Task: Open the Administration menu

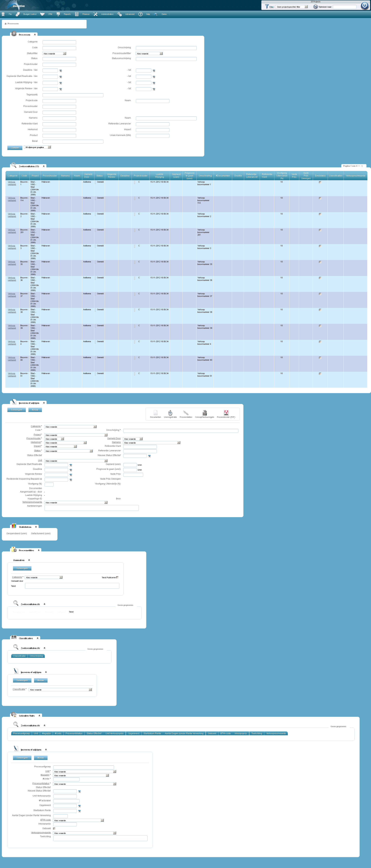Action: [x=107, y=14]
